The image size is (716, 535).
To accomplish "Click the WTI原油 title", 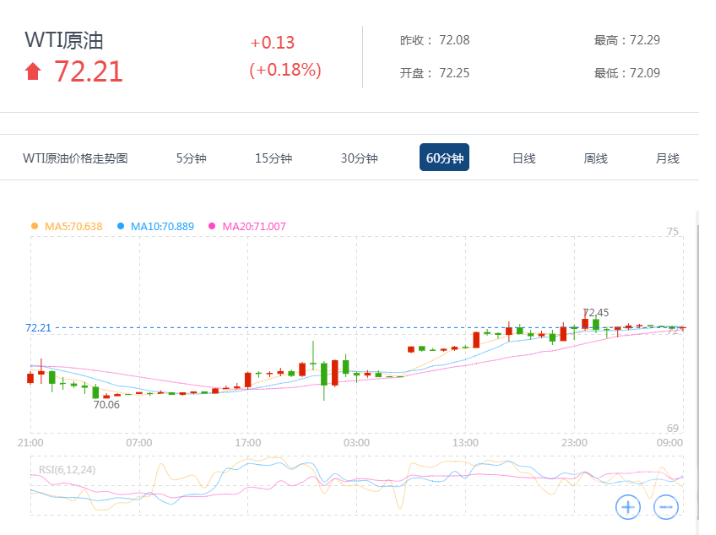I will pos(64,40).
